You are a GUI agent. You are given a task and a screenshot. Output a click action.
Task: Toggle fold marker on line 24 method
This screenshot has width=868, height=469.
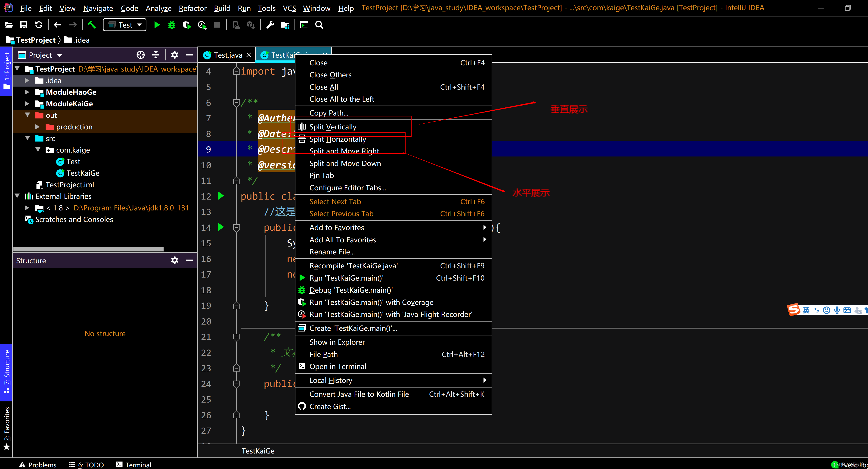pyautogui.click(x=236, y=384)
